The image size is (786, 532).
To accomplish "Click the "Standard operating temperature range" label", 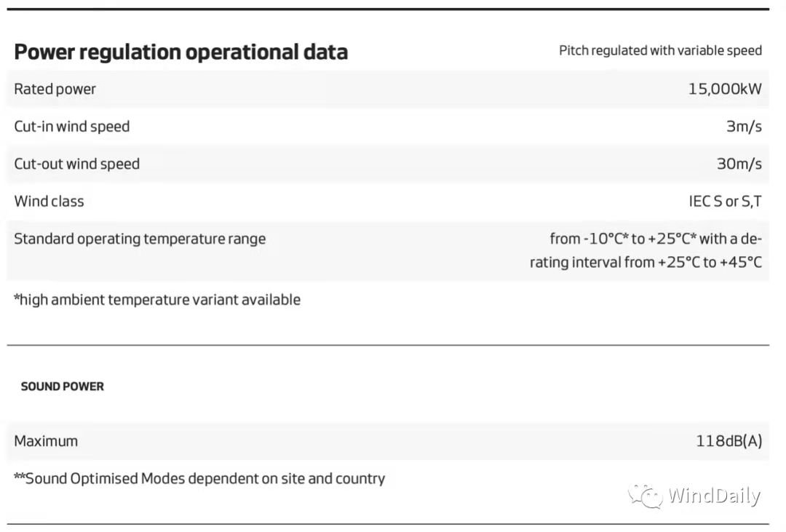I will coord(140,239).
